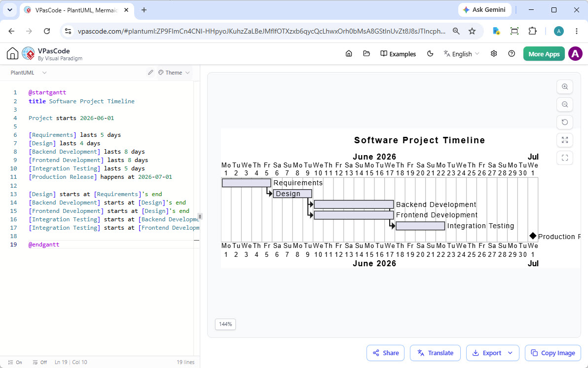Click the browser address bar URL

click(262, 31)
